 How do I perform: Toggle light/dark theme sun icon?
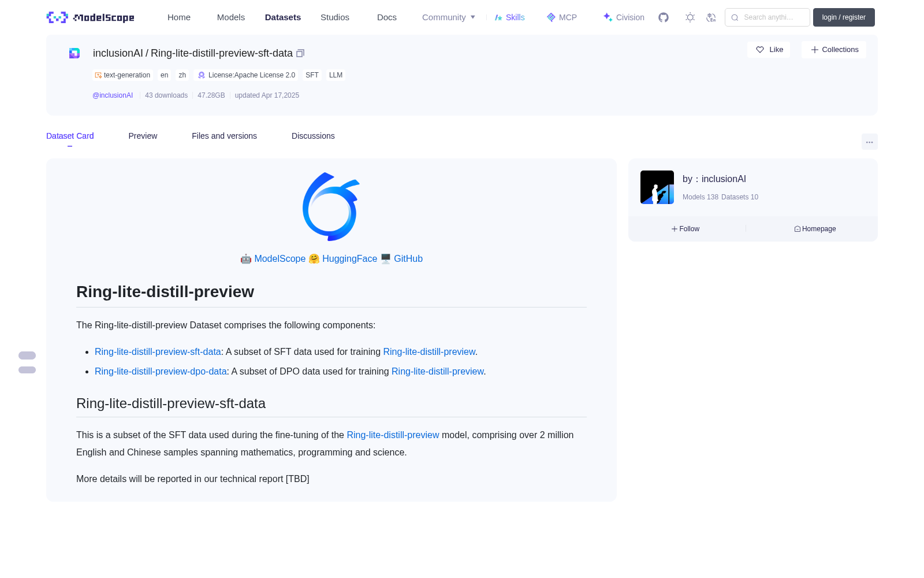point(690,17)
